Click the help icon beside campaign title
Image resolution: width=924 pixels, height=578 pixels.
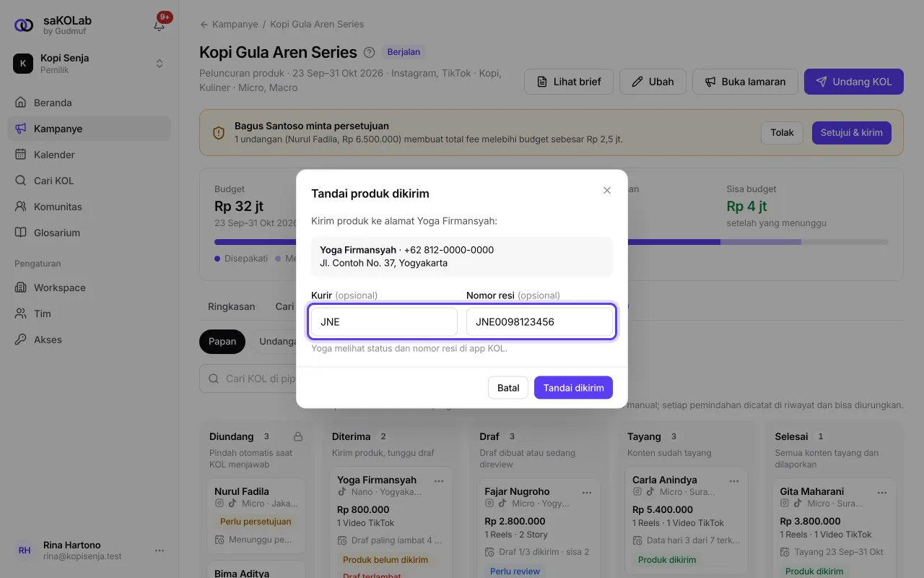coord(370,52)
